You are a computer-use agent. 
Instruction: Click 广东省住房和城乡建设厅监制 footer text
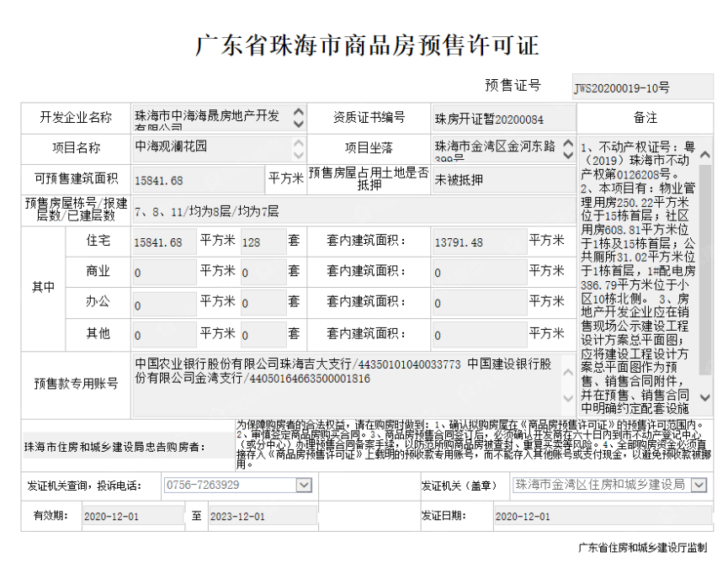click(642, 548)
